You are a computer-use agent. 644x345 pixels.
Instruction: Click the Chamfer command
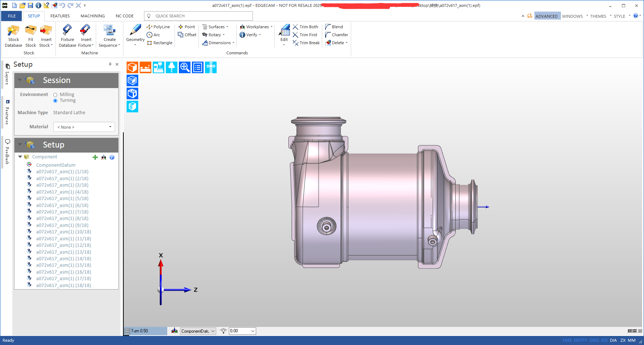tap(336, 34)
